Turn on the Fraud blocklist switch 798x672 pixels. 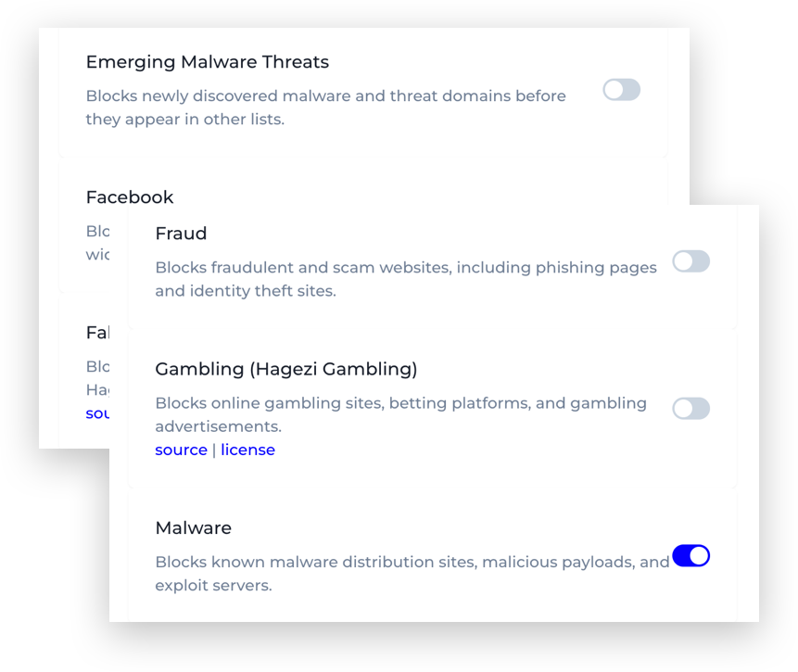pos(690,261)
